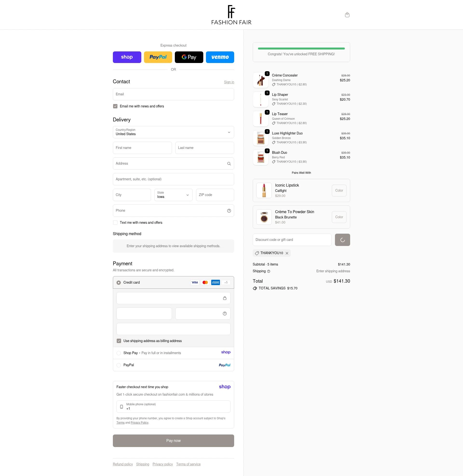
Task: Select the Venmo express checkout option
Action: point(220,57)
